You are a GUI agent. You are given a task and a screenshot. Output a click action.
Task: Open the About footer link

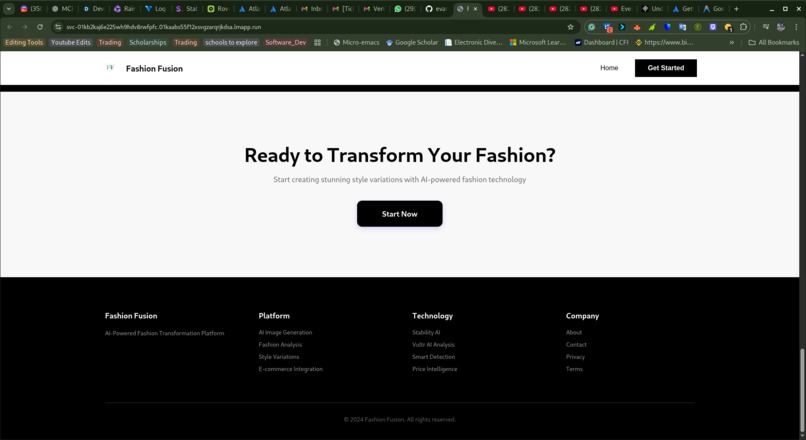click(574, 333)
